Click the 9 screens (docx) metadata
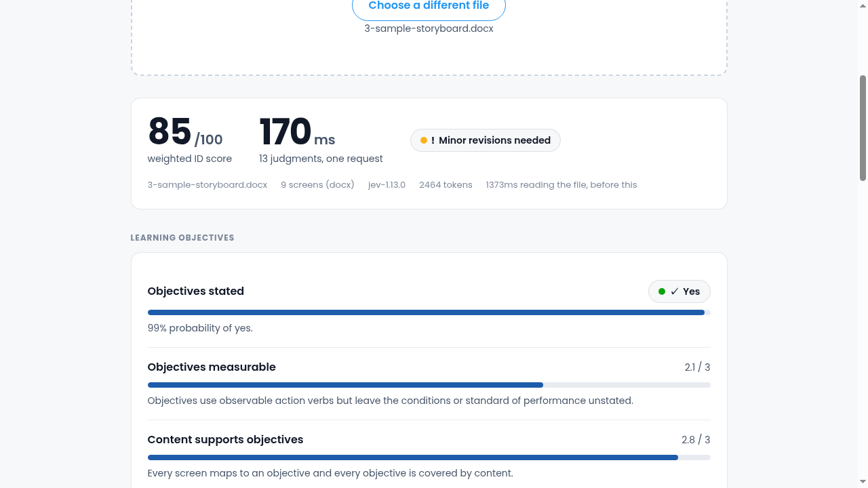 click(317, 185)
